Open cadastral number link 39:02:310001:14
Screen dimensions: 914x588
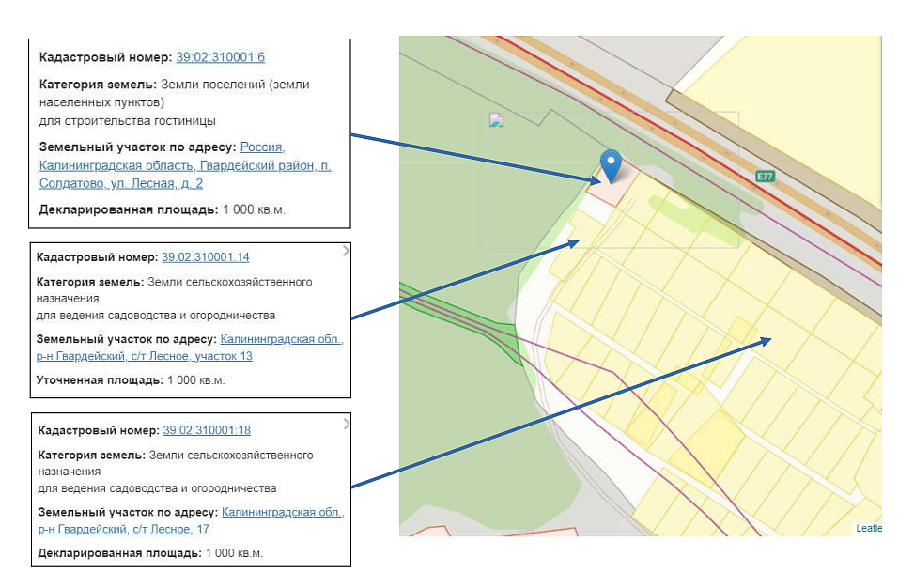point(205,257)
